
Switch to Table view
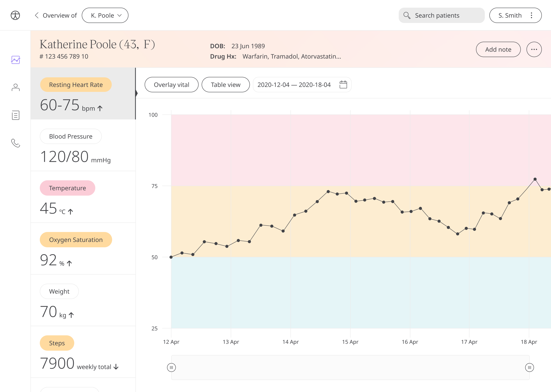point(226,84)
